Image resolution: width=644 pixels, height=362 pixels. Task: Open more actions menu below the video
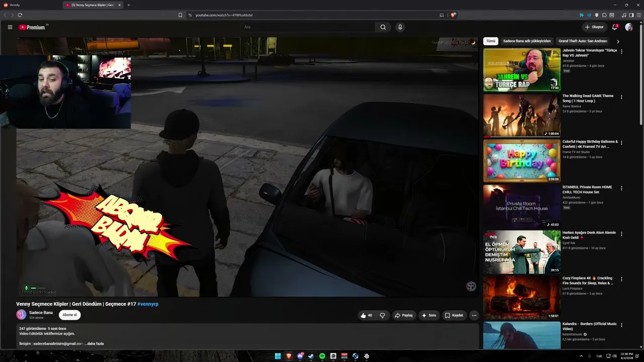pyautogui.click(x=473, y=315)
